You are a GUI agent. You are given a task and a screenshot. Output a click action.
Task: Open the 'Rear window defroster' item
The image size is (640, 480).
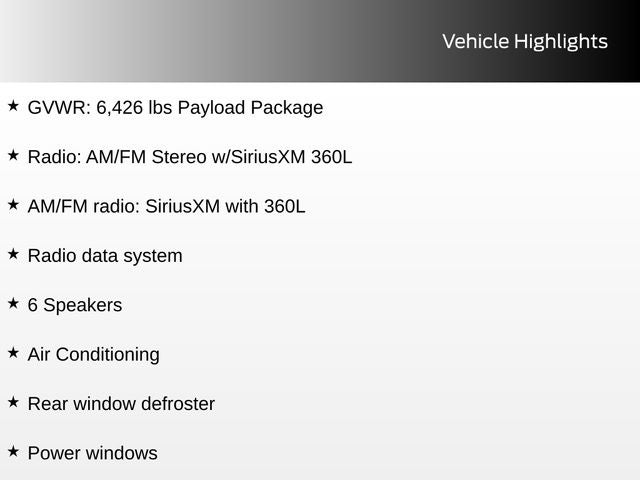click(x=121, y=404)
